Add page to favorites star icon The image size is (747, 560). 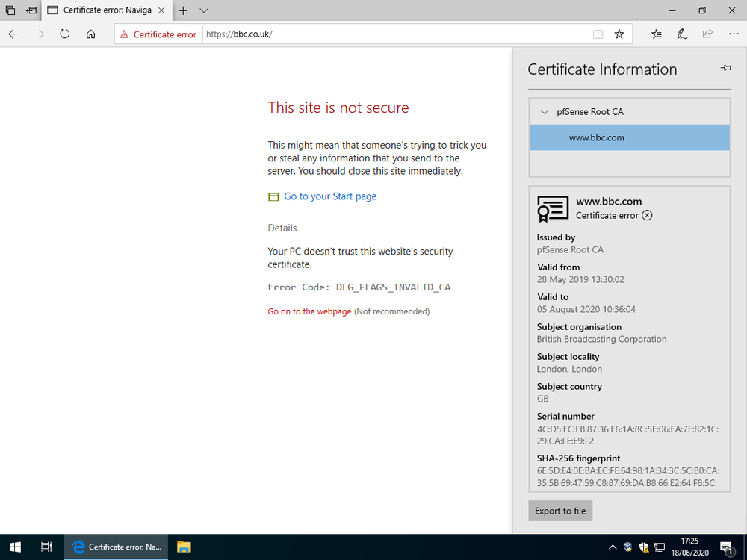619,34
